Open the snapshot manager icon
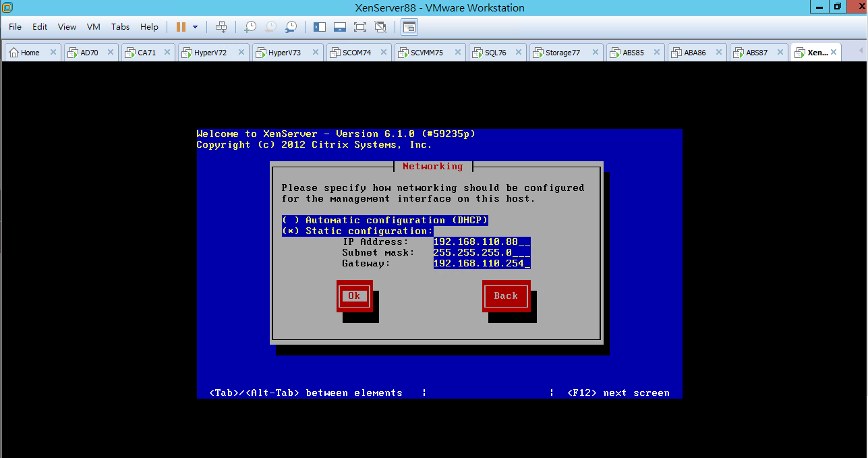The image size is (868, 458). (x=291, y=27)
